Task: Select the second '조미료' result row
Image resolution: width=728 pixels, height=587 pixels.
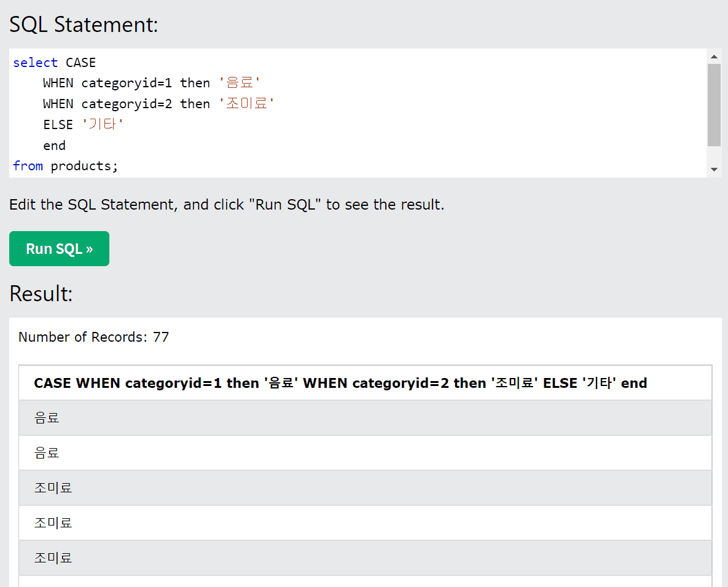Action: click(x=366, y=523)
